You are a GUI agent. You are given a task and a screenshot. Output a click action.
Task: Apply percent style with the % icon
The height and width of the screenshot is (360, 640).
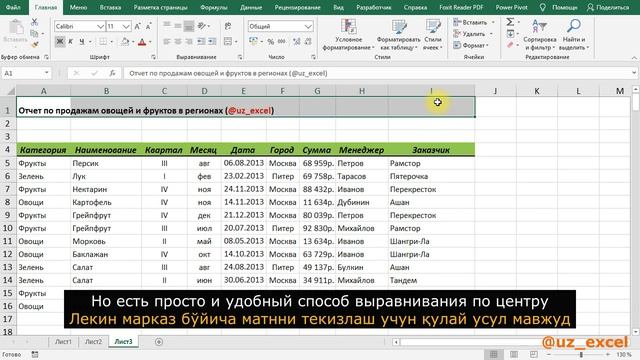coord(271,42)
